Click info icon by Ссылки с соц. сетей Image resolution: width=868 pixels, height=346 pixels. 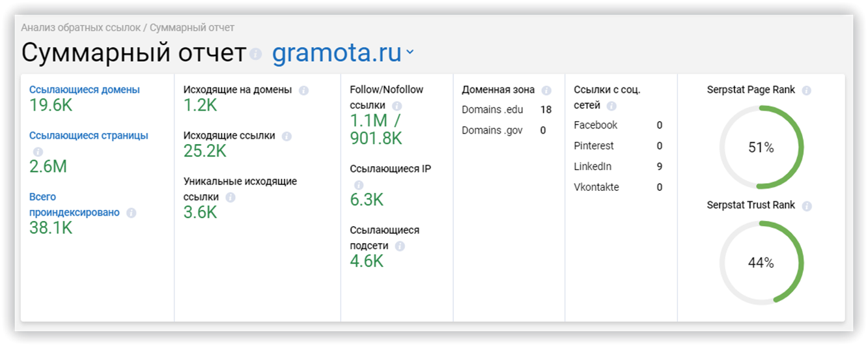tap(611, 106)
